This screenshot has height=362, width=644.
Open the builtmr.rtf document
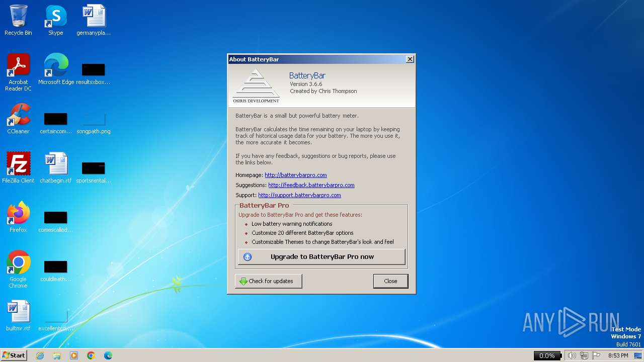pos(18,316)
